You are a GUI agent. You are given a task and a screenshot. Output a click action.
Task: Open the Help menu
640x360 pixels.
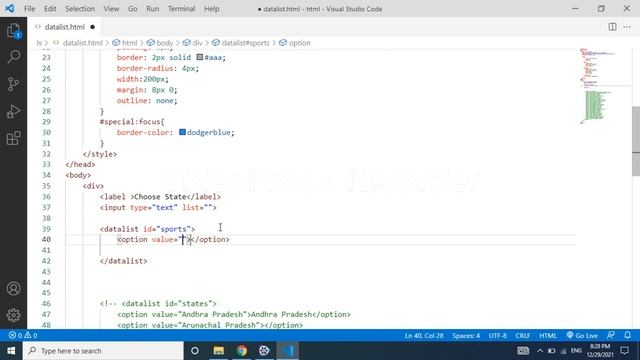[211, 9]
